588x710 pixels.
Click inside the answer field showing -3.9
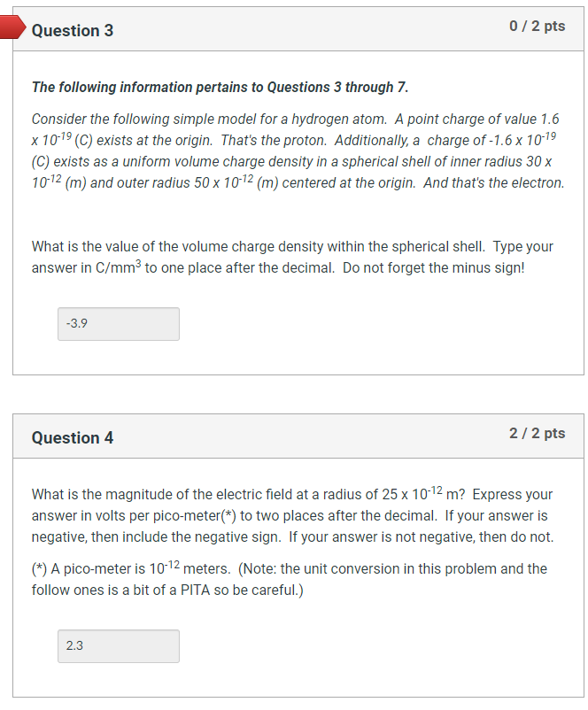(118, 323)
